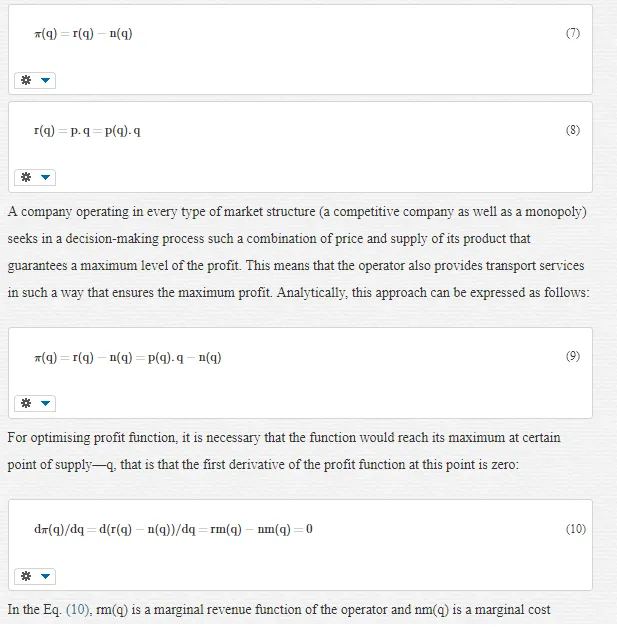Click the formula π(q) = r(q) − n(q)
Screen dimensions: 617x627
coord(83,33)
